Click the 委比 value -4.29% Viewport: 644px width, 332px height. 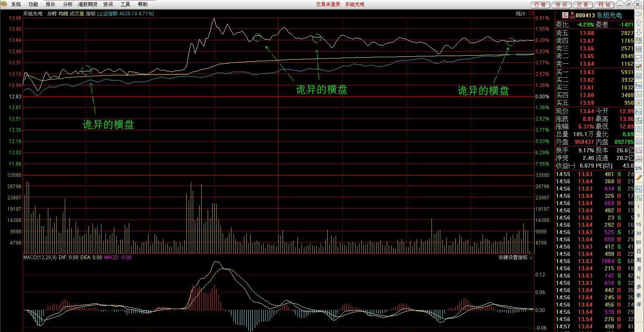[584, 25]
